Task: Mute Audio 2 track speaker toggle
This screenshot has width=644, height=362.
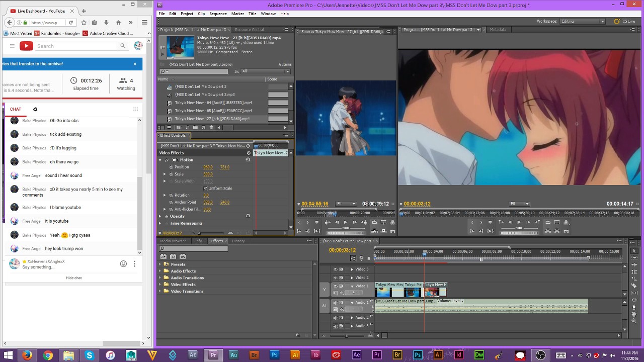Action: (x=336, y=318)
